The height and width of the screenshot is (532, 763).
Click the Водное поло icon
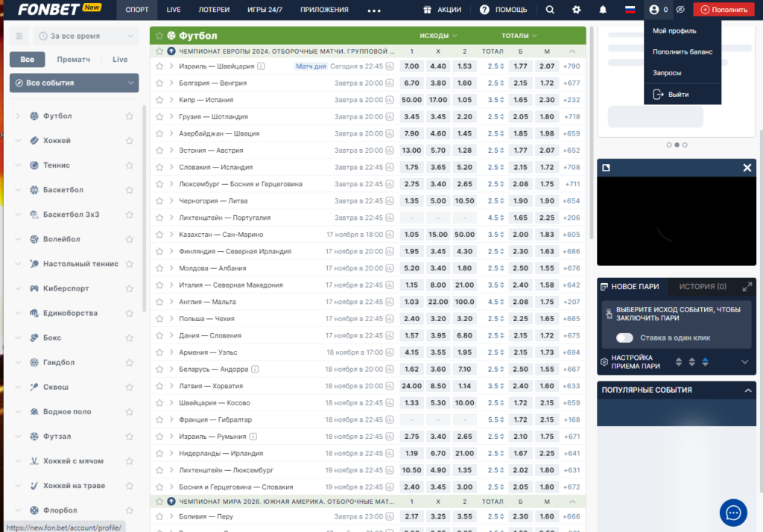(x=34, y=412)
